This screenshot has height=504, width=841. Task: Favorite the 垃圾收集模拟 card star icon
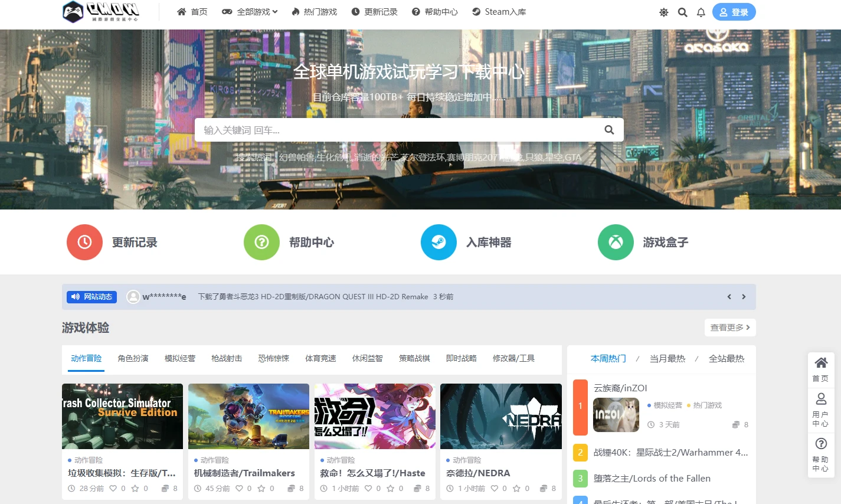coord(135,488)
